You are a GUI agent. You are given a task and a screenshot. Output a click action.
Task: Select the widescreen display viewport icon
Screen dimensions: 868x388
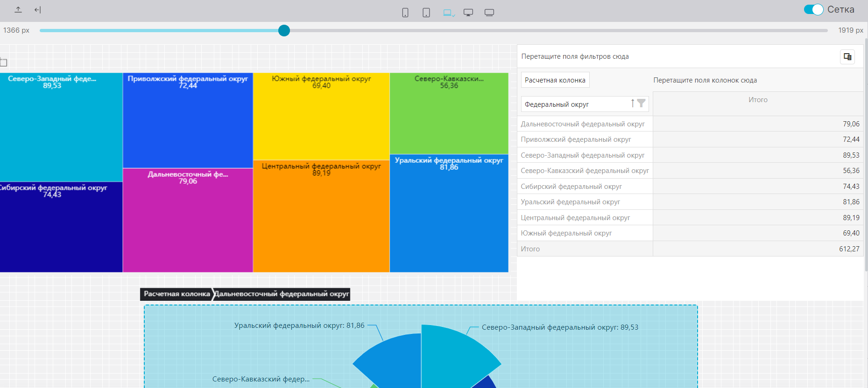(x=489, y=13)
